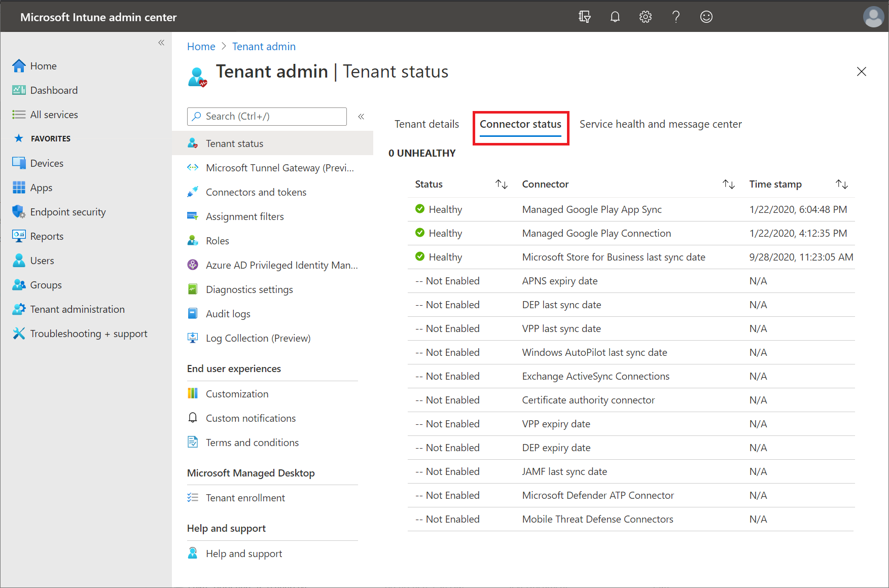Screen dimensions: 889x588
Task: Open the user account avatar
Action: [x=873, y=17]
